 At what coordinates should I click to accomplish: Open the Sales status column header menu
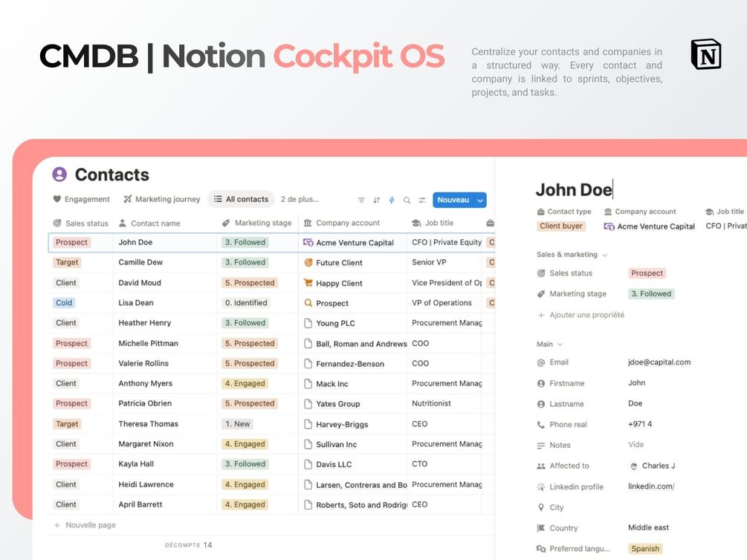coord(80,223)
